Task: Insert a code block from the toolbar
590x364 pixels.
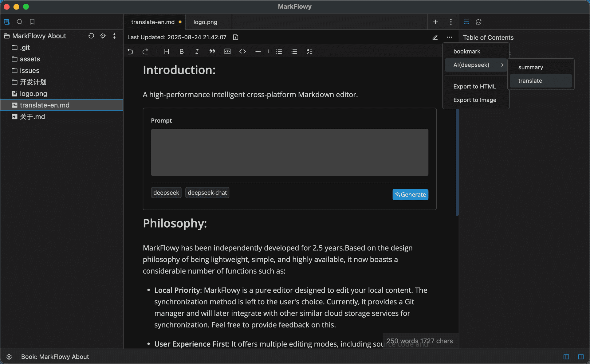Action: tap(227, 51)
